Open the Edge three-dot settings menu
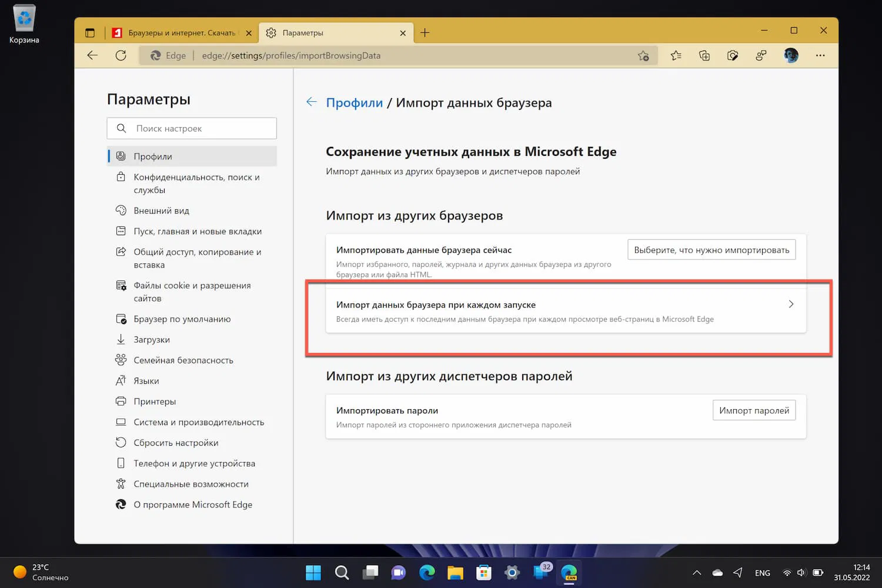This screenshot has width=882, height=588. click(x=820, y=55)
